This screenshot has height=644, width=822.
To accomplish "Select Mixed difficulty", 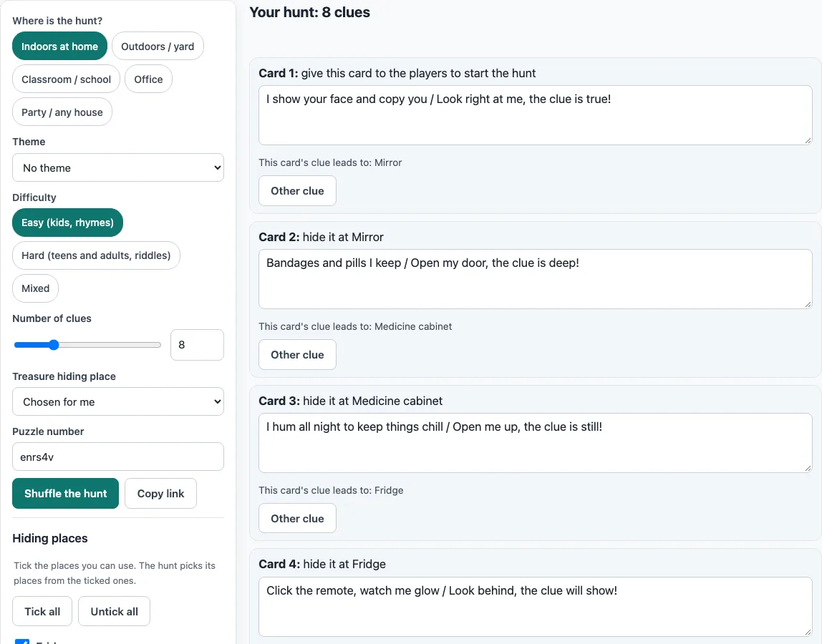I will pyautogui.click(x=36, y=288).
